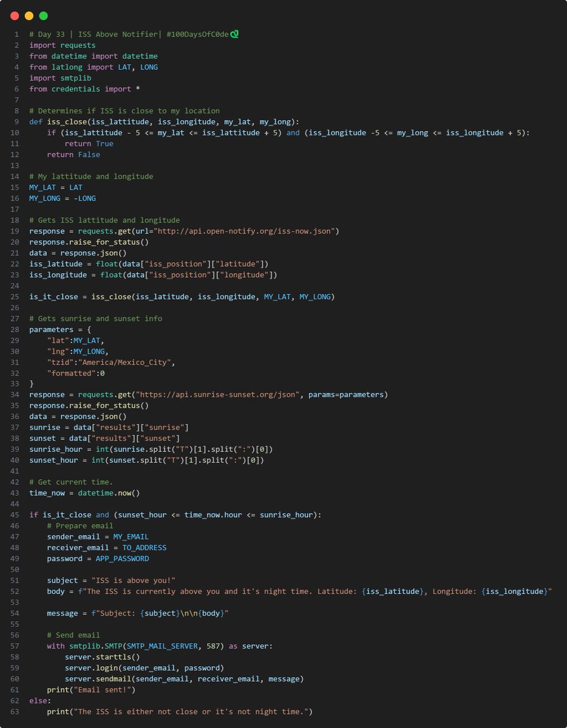The height and width of the screenshot is (728, 567).
Task: Click 'time_now = datetime.now()' line
Action: click(x=84, y=493)
